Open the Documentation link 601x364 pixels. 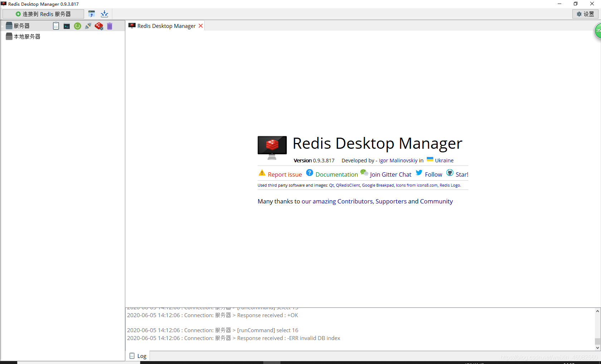coord(337,174)
